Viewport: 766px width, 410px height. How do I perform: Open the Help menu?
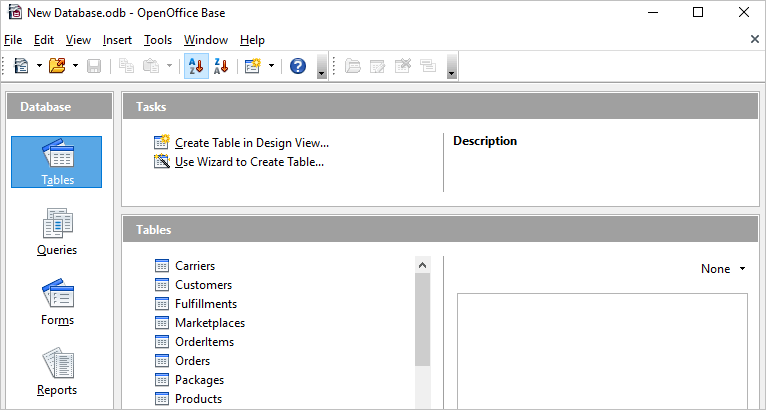[x=252, y=40]
